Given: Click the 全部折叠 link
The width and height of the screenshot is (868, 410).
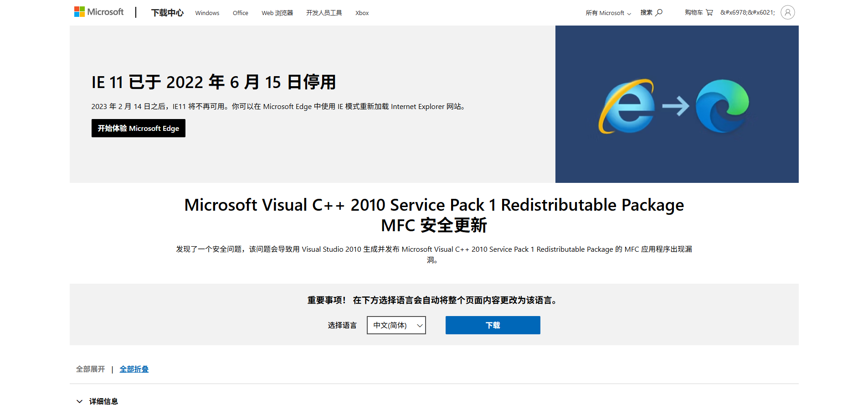Looking at the screenshot, I should [x=134, y=369].
